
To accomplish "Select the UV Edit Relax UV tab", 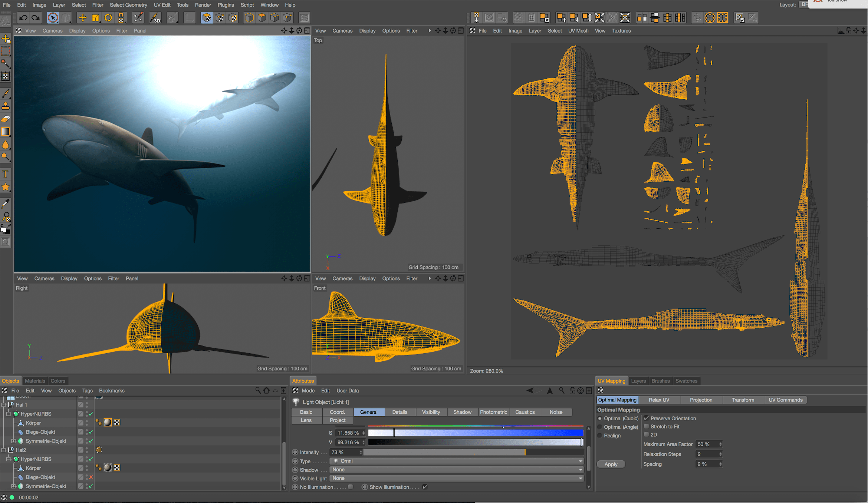I will (x=660, y=400).
